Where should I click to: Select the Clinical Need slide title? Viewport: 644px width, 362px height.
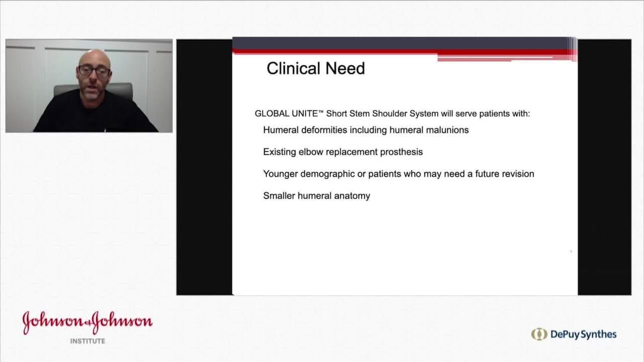click(x=315, y=68)
